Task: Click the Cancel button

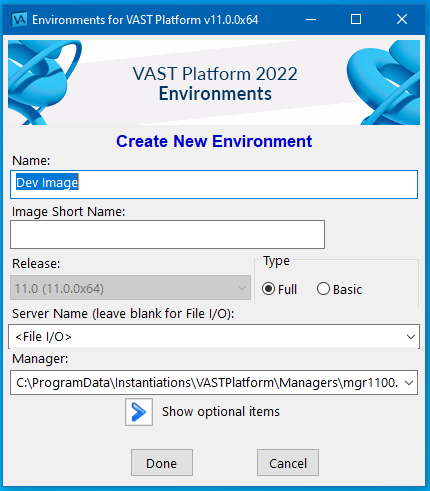Action: (288, 463)
